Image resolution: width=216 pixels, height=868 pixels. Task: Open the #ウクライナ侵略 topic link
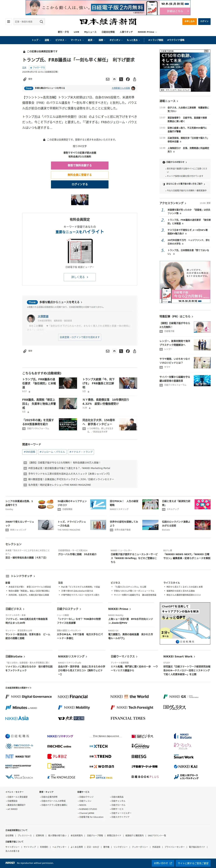point(176,40)
